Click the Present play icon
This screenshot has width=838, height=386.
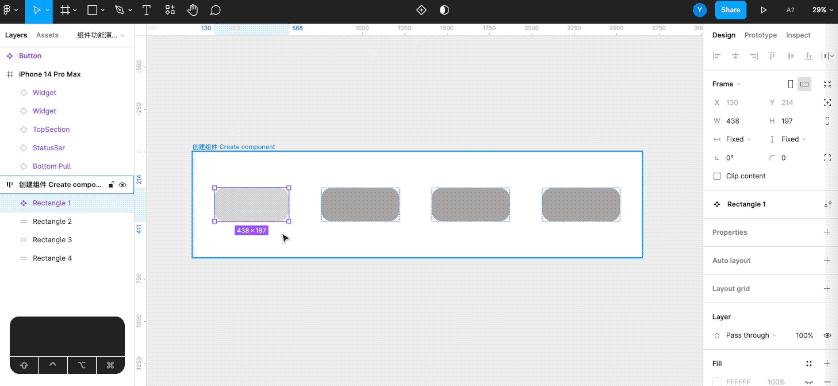click(763, 10)
